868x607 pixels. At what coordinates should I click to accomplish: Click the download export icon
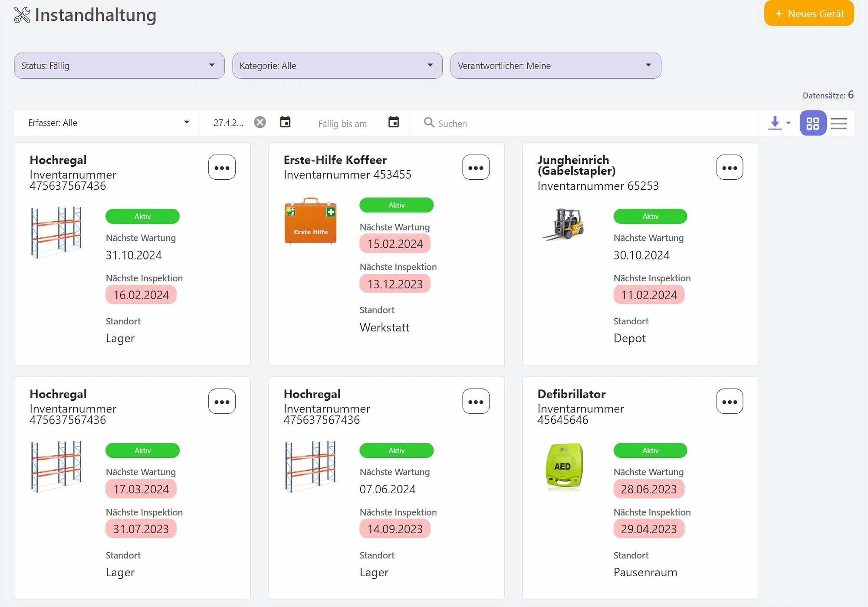[x=775, y=123]
